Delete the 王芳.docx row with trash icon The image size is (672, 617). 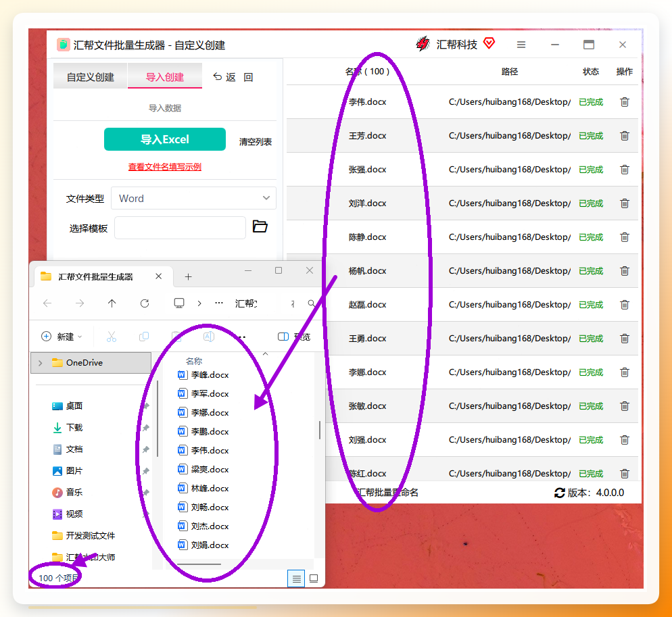tap(625, 136)
